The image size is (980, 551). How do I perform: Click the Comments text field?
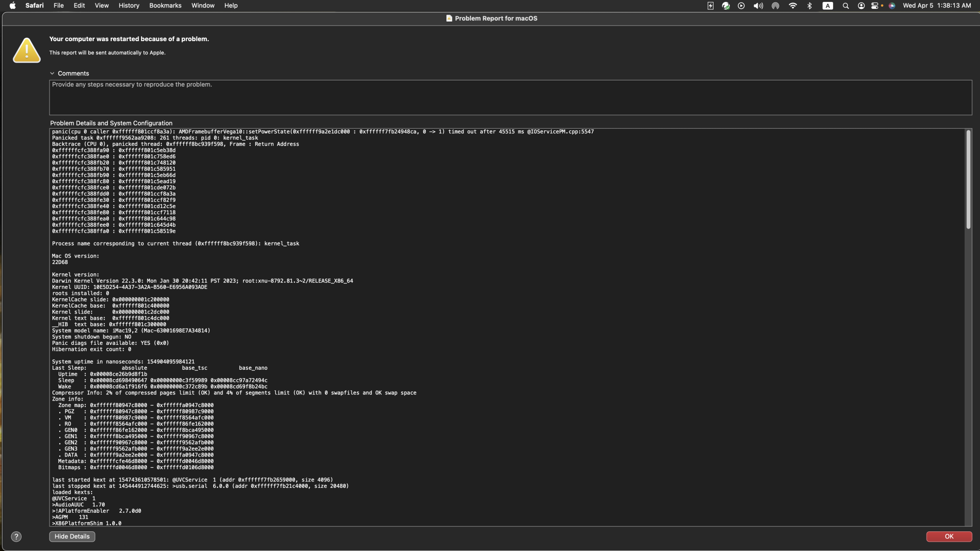511,97
